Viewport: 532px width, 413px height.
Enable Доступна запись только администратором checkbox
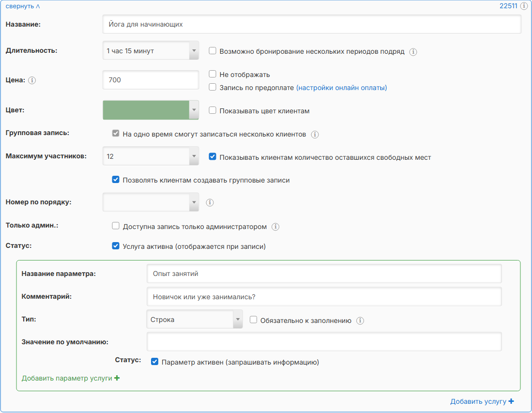pyautogui.click(x=116, y=226)
